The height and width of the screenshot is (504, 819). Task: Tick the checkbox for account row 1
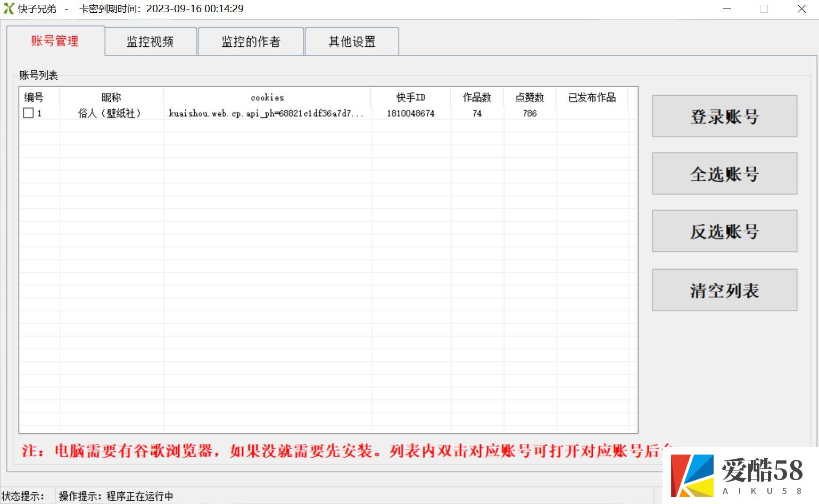pos(28,113)
